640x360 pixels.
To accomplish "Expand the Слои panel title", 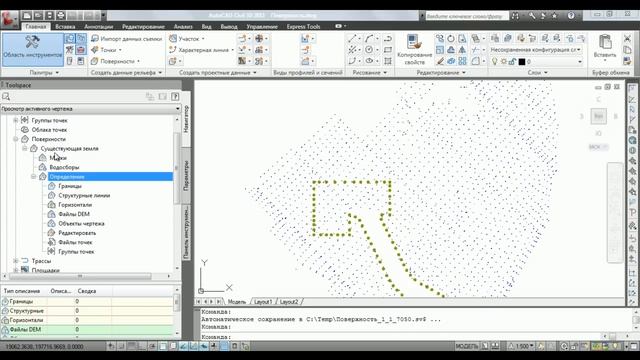I will 537,72.
